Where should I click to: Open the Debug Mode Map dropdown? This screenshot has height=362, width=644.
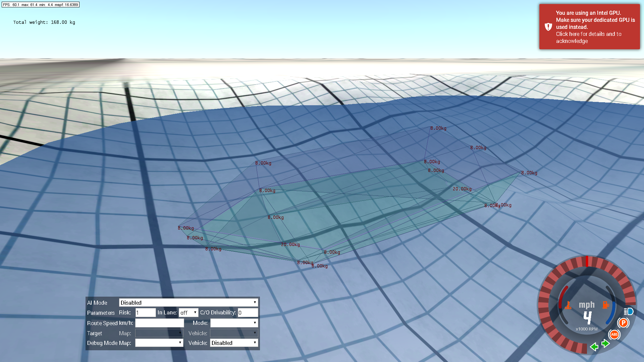[x=159, y=343]
